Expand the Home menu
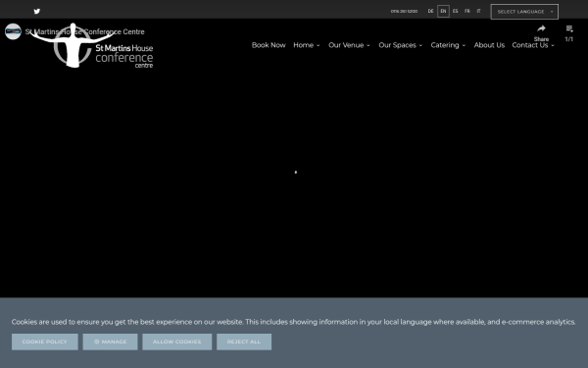Viewport: 588px width, 368px height. pyautogui.click(x=307, y=45)
